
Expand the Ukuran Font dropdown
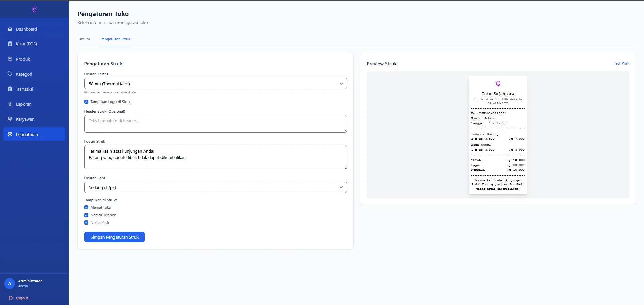click(x=215, y=187)
